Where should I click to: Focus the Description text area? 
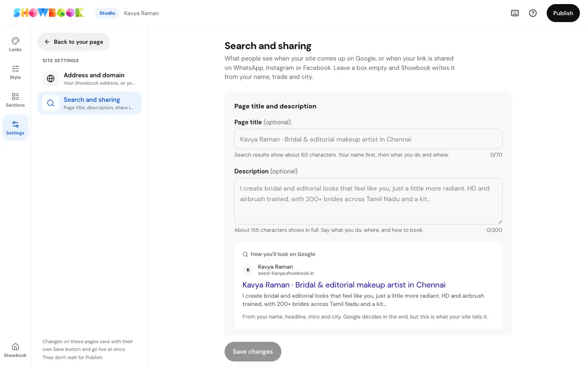368,201
